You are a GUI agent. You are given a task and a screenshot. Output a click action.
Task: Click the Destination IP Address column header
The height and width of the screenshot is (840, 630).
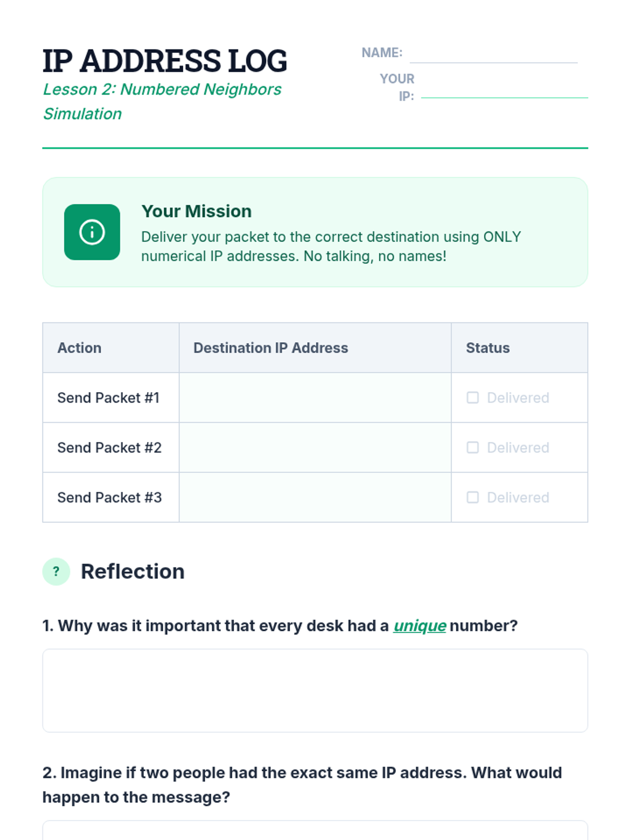(270, 348)
